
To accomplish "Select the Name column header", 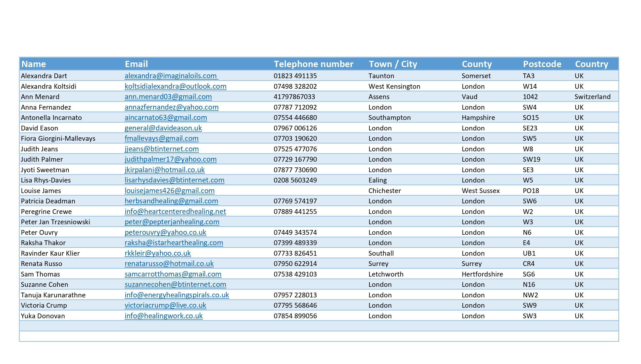I will [34, 64].
